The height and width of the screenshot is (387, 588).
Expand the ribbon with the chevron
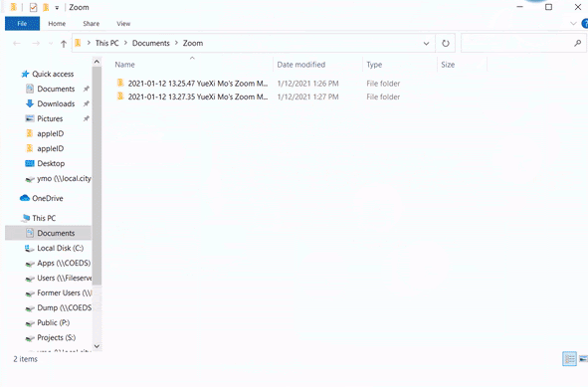[573, 24]
